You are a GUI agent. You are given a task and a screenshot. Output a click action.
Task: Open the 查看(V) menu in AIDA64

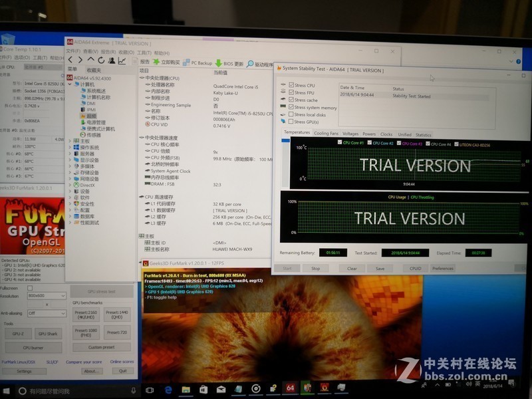[x=90, y=51]
